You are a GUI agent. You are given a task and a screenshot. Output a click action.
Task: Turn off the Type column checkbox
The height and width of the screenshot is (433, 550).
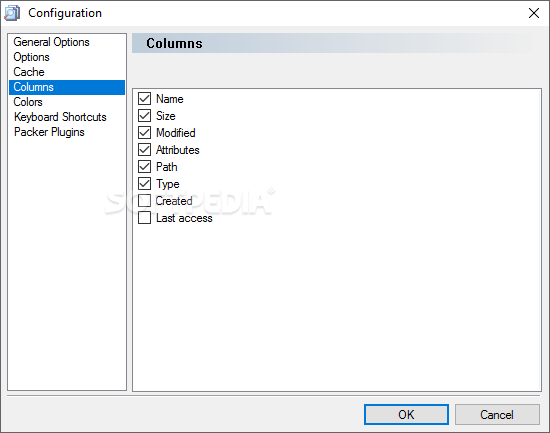click(x=145, y=184)
